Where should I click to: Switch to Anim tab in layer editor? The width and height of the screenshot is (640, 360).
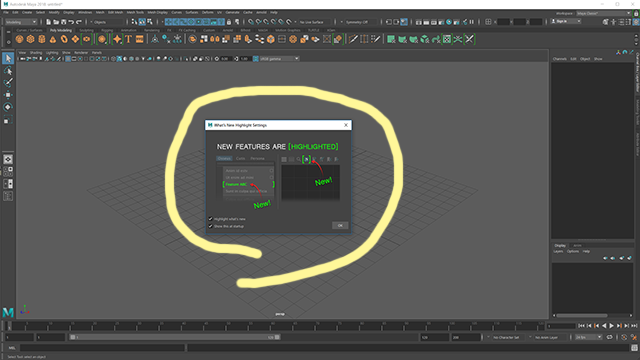(x=577, y=245)
